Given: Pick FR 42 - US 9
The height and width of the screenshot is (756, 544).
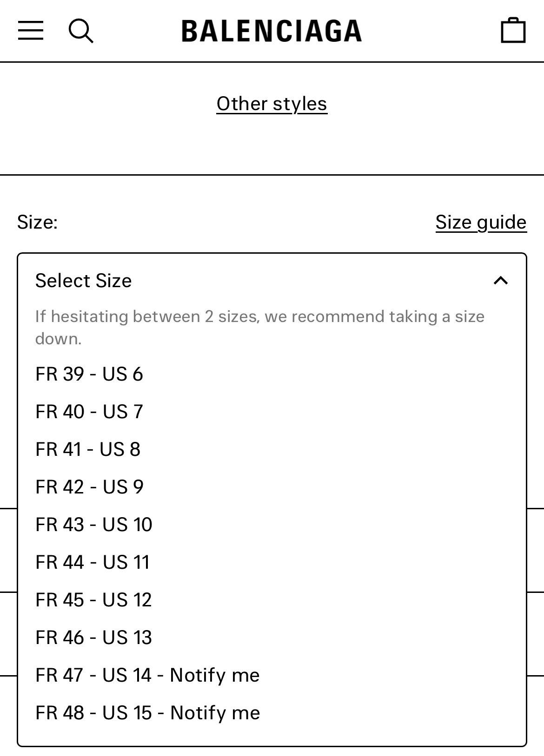Looking at the screenshot, I should tap(272, 487).
